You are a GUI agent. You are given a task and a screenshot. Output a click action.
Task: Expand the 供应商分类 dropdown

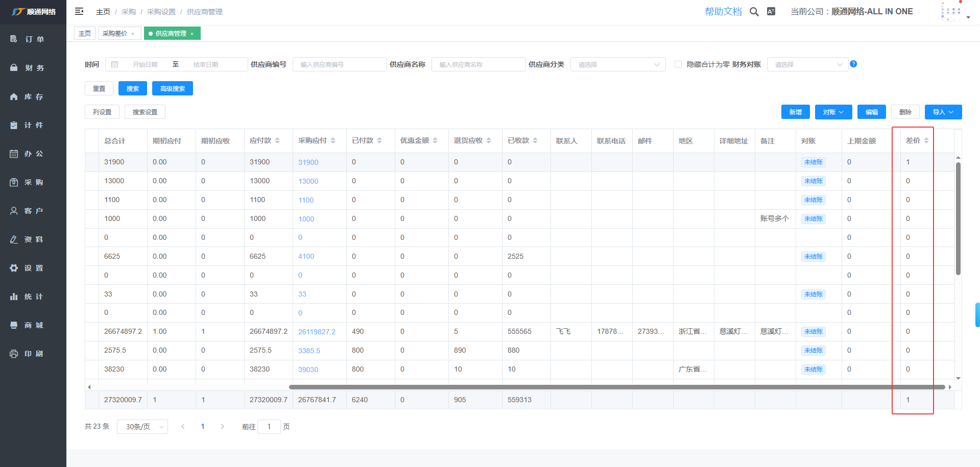(x=617, y=64)
